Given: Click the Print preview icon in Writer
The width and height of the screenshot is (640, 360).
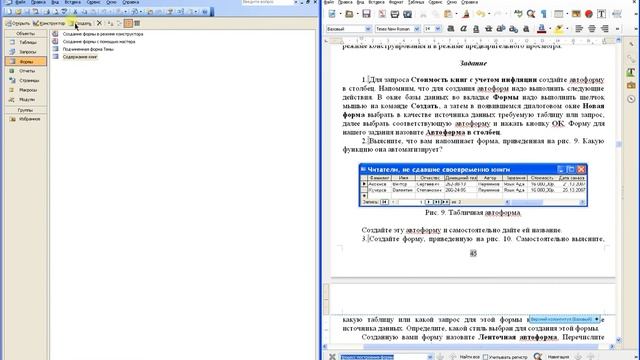Looking at the screenshot, I should coord(407,14).
